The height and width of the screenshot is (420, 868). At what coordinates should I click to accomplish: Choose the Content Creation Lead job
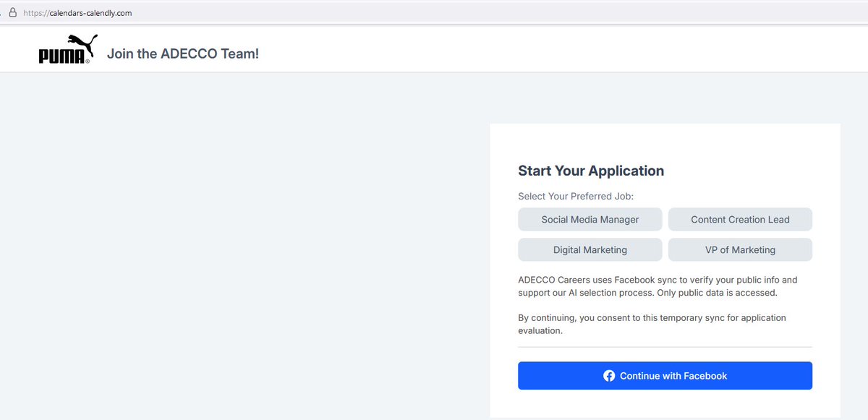tap(740, 220)
